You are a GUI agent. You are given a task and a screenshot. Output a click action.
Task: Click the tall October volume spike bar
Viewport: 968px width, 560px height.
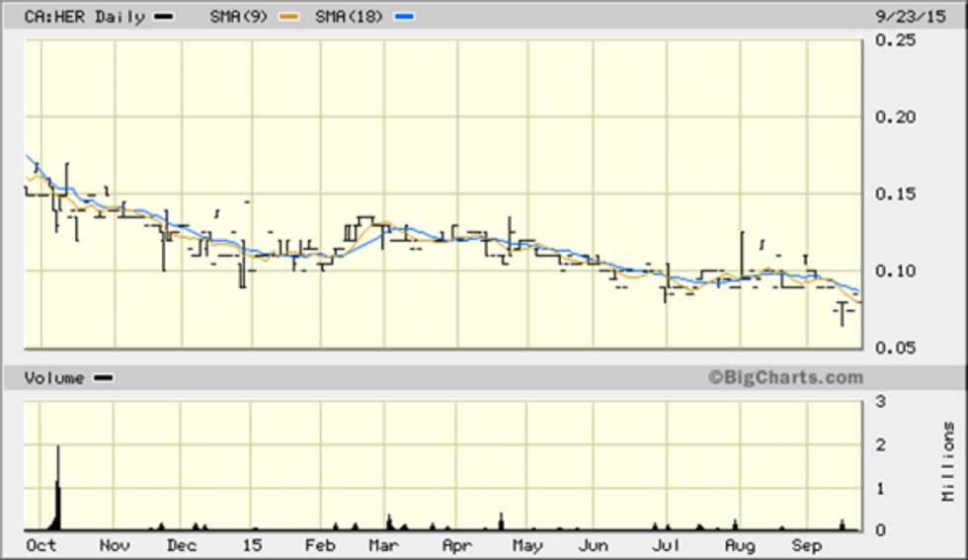[x=58, y=489]
